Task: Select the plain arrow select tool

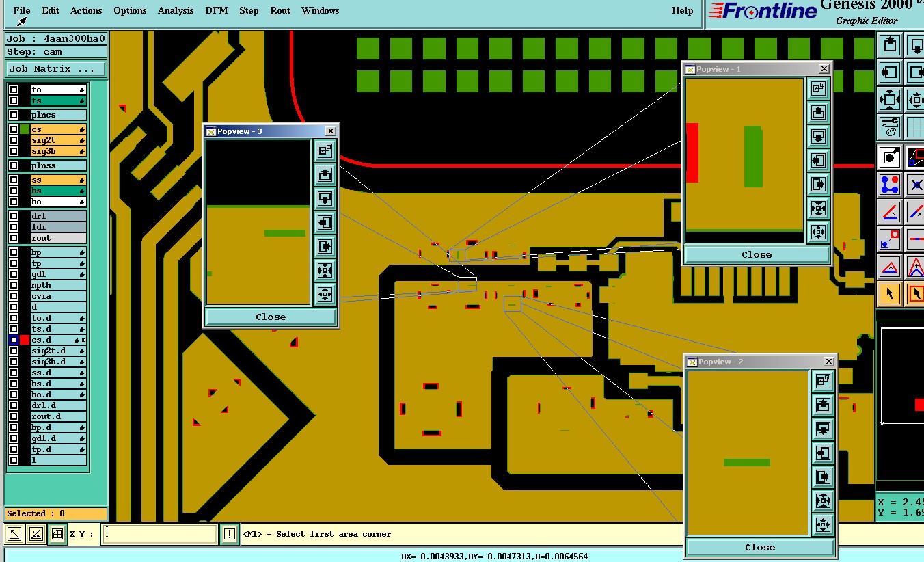Action: (889, 294)
